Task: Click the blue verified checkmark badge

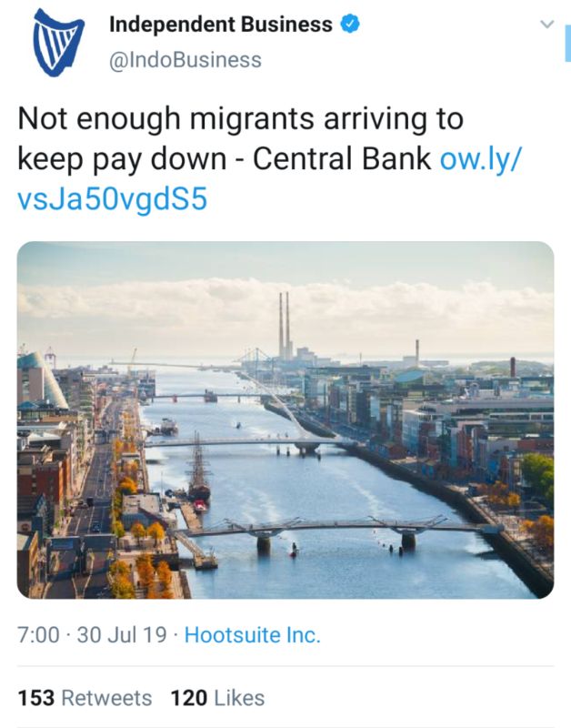Action: click(x=350, y=24)
